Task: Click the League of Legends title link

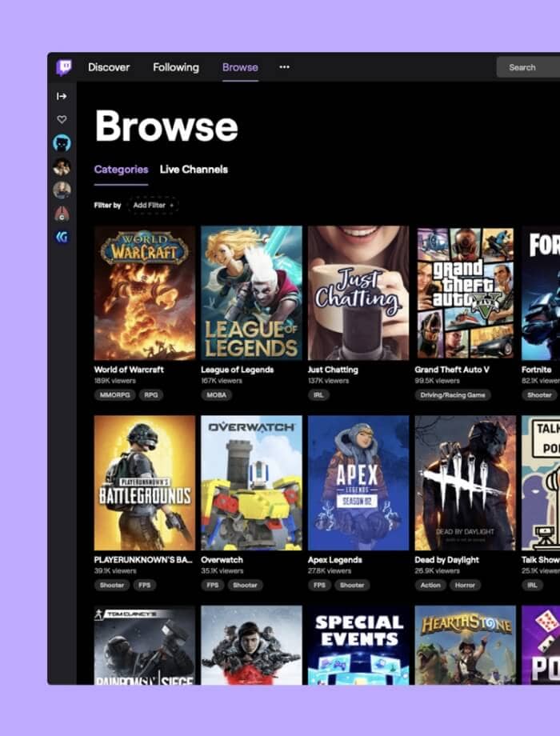Action: 237,370
